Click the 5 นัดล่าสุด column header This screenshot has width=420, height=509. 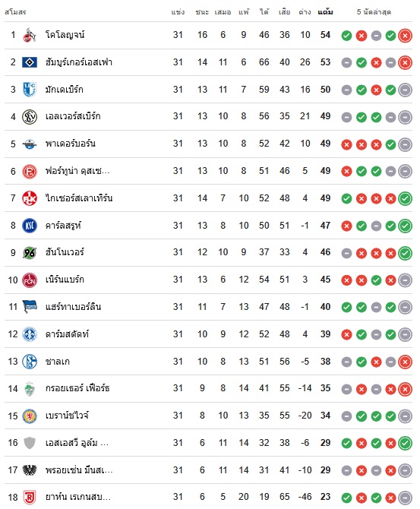coord(374,12)
